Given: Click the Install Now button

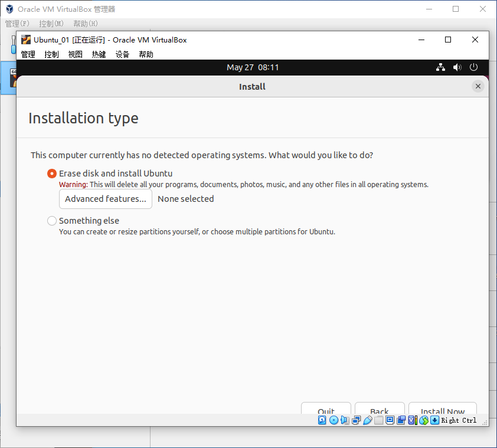Looking at the screenshot, I should click(443, 408).
